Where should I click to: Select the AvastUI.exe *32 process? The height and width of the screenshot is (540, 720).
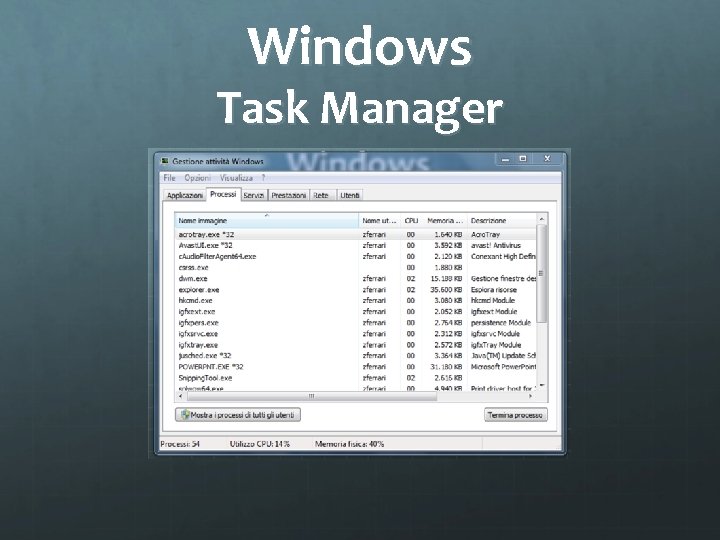click(355, 245)
